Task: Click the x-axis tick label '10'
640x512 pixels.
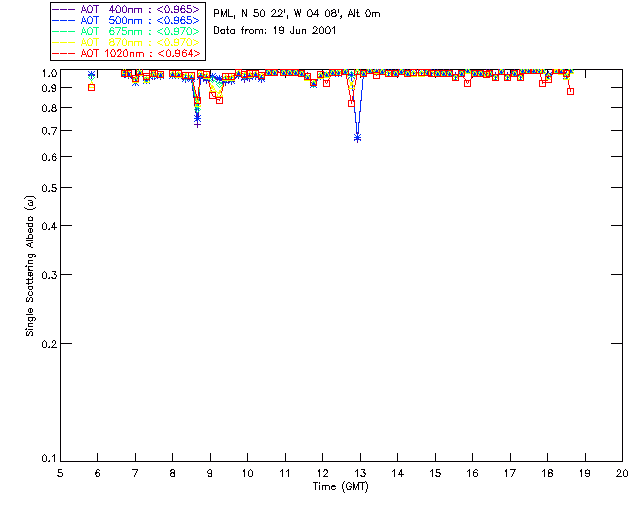Action: pos(247,474)
